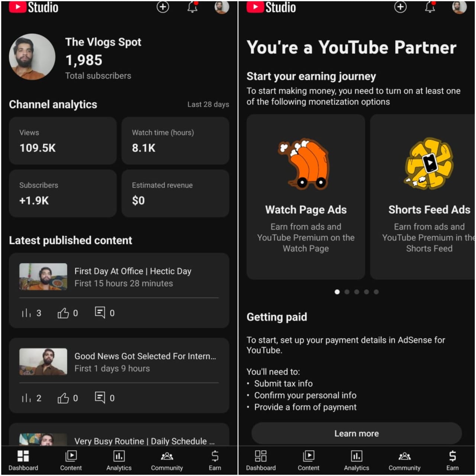This screenshot has height=476, width=476.
Task: Tap 'Submit tax info' bullet
Action: coord(283,383)
